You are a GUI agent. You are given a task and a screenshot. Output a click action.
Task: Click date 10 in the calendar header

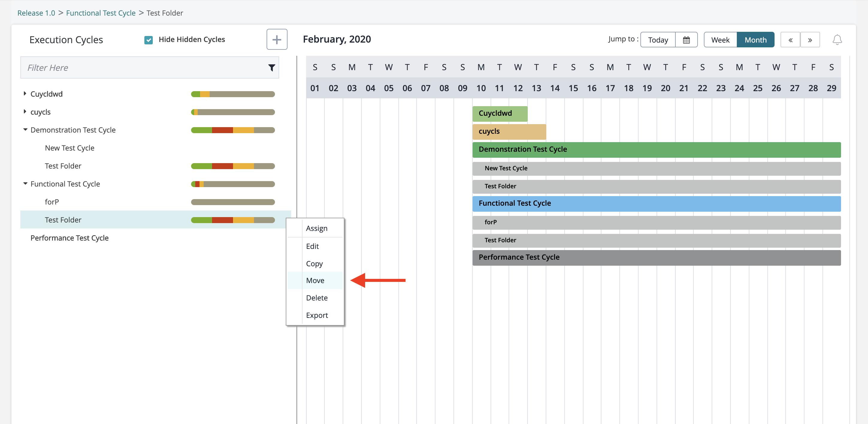tap(481, 88)
